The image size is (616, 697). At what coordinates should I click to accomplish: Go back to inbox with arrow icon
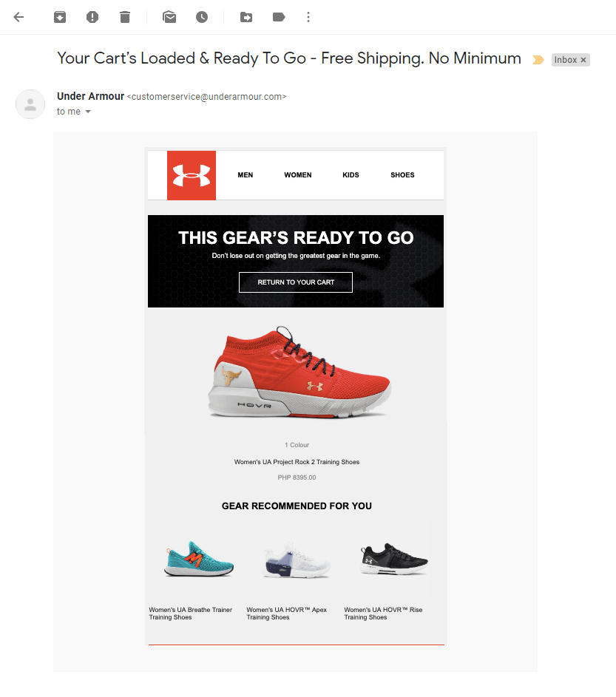tap(18, 17)
